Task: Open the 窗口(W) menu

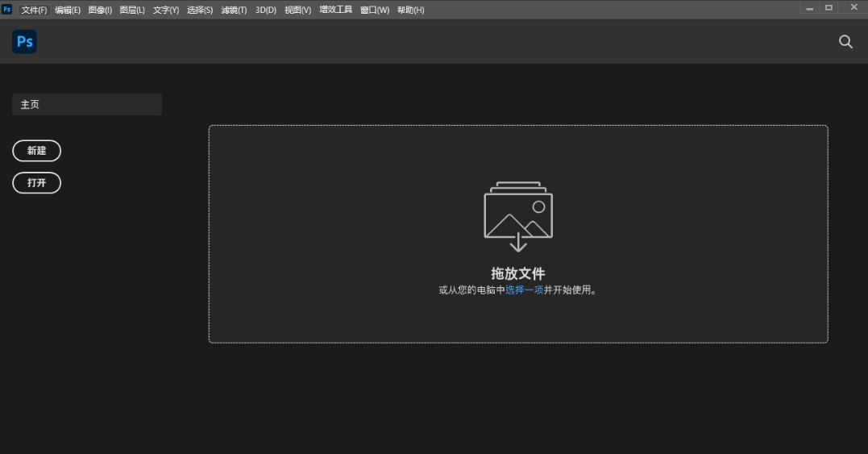Action: click(x=375, y=10)
